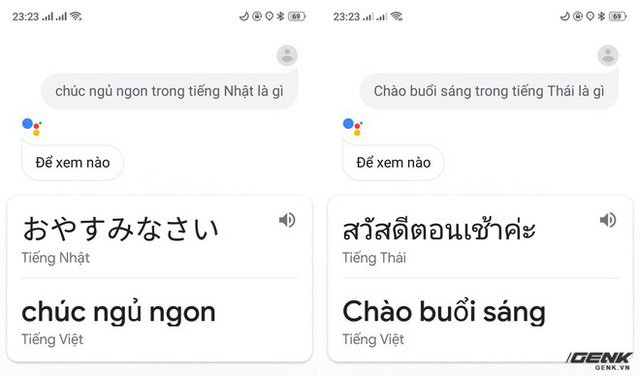Tap the 'chúc ngủ ngon' Vietnamese source text
The image size is (640, 376).
118,313
